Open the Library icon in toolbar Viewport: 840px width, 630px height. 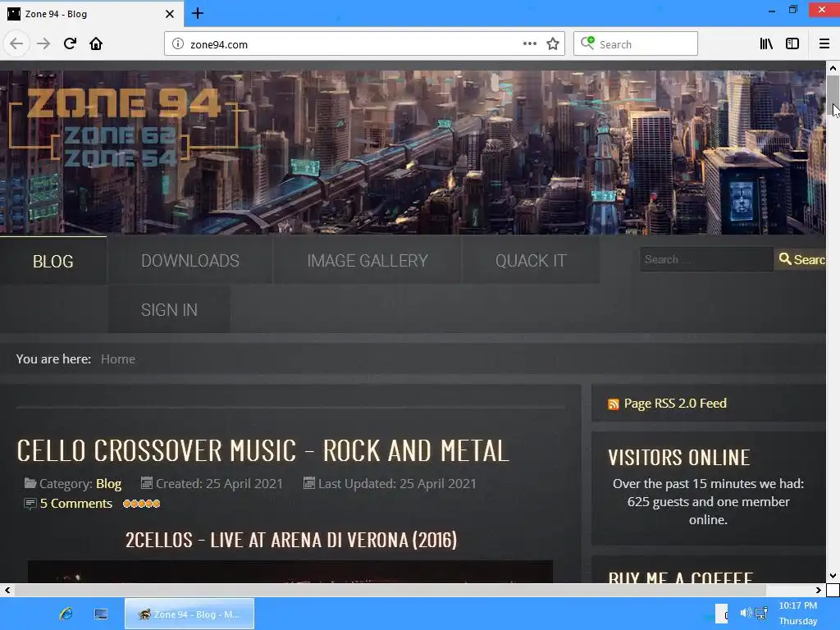(x=767, y=44)
